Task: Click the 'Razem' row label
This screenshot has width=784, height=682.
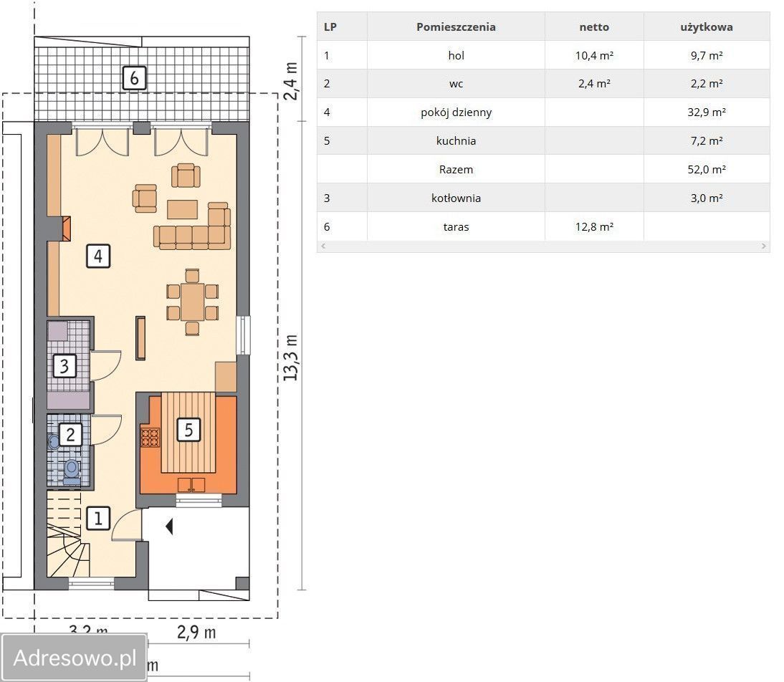Action: coord(456,170)
